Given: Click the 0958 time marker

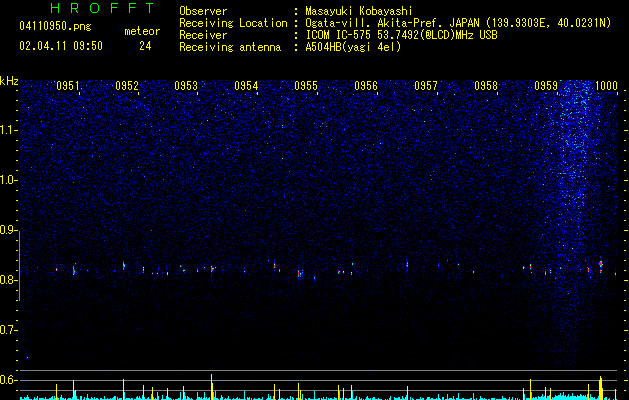Looking at the screenshot, I should point(486,86).
